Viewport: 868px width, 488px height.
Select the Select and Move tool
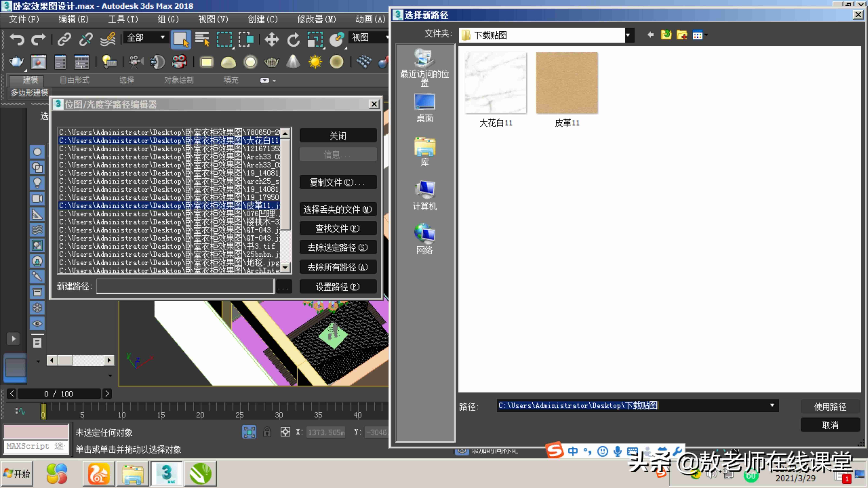click(x=272, y=39)
